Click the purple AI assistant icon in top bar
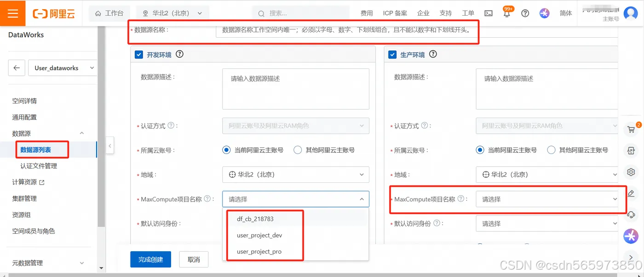644x277 pixels. point(545,13)
